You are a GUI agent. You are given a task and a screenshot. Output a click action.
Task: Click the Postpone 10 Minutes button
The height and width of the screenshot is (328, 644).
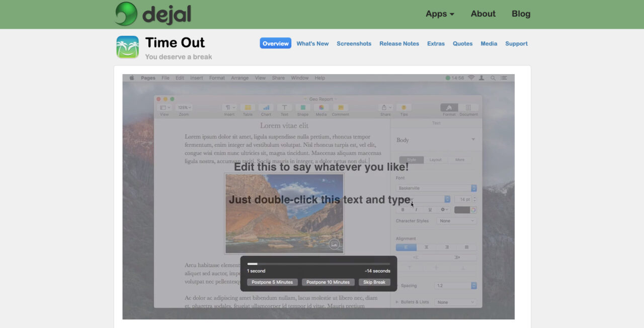pyautogui.click(x=328, y=282)
